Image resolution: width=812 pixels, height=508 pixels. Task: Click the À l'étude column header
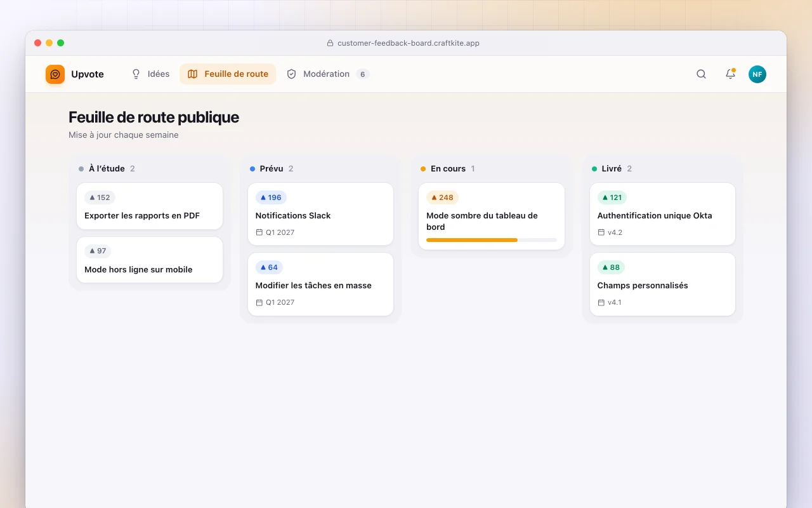point(107,169)
